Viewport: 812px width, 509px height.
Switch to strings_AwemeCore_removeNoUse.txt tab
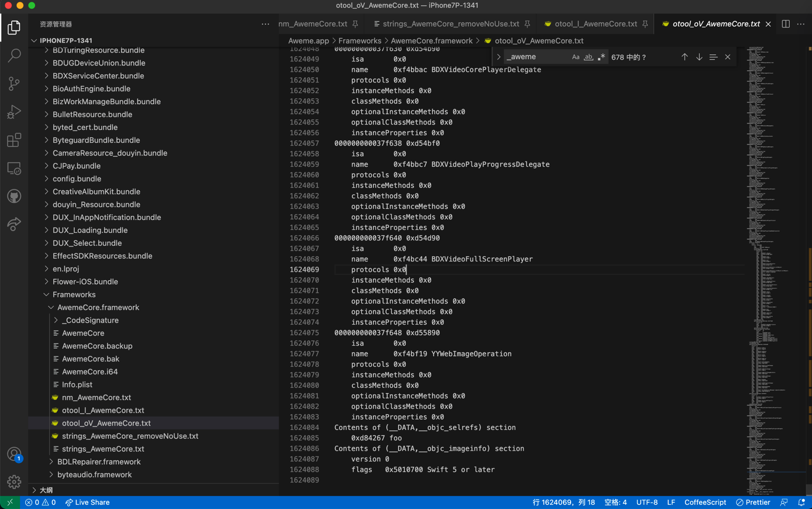pos(451,24)
